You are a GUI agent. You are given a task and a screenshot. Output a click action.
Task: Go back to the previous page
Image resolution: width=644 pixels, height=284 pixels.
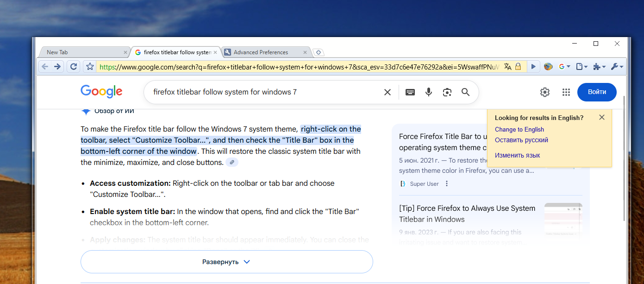[x=45, y=67]
